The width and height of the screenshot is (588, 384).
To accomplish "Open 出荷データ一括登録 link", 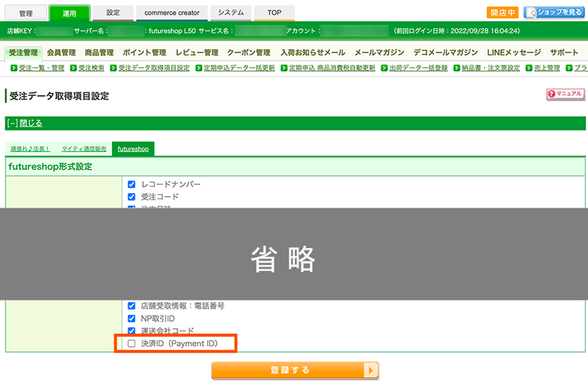I will [x=418, y=68].
